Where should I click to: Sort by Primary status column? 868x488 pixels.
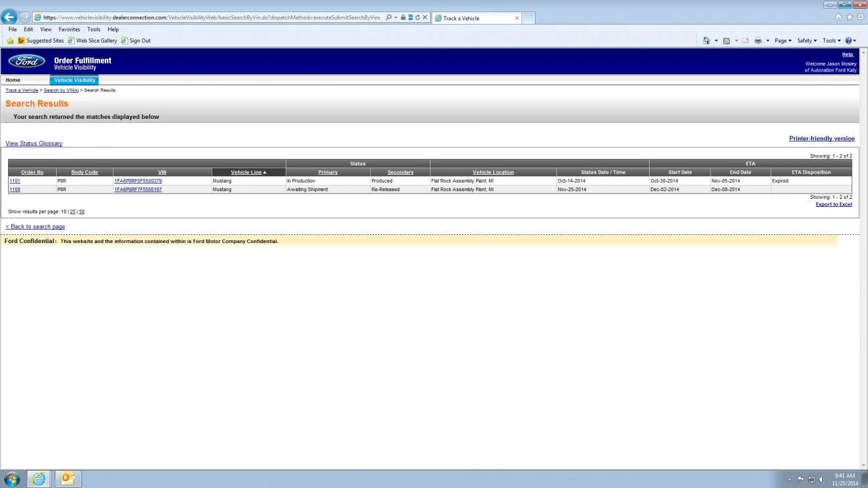(x=328, y=172)
